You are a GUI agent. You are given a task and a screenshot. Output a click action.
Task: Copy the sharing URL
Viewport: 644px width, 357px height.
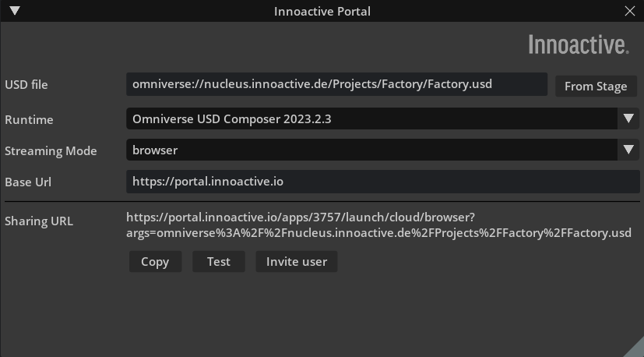coord(155,262)
